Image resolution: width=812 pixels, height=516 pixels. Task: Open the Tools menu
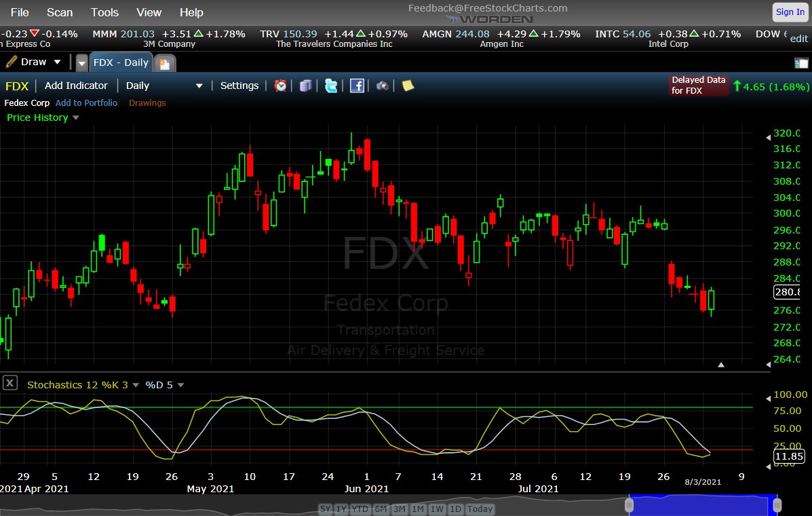(104, 12)
